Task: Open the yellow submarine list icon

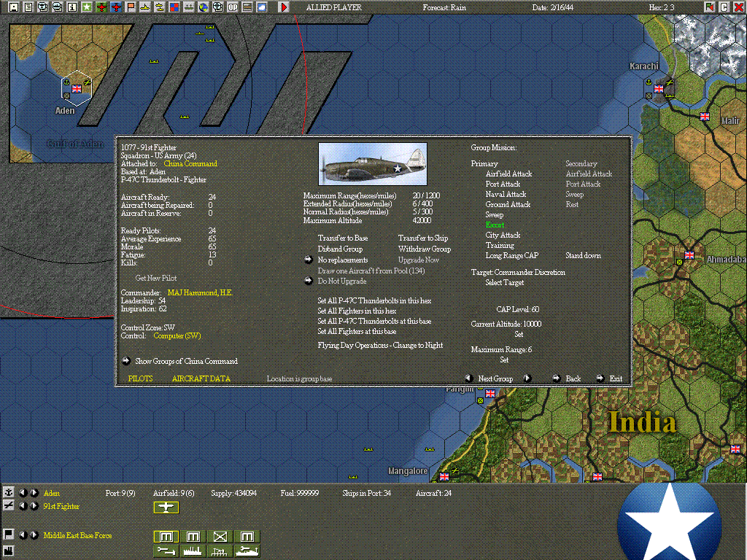Action: click(x=160, y=7)
